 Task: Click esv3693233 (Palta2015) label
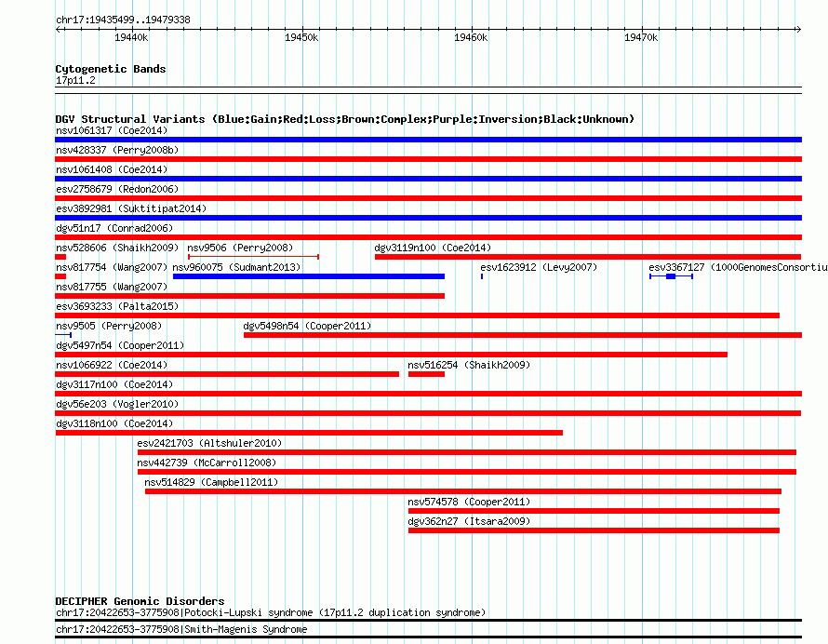tap(117, 306)
